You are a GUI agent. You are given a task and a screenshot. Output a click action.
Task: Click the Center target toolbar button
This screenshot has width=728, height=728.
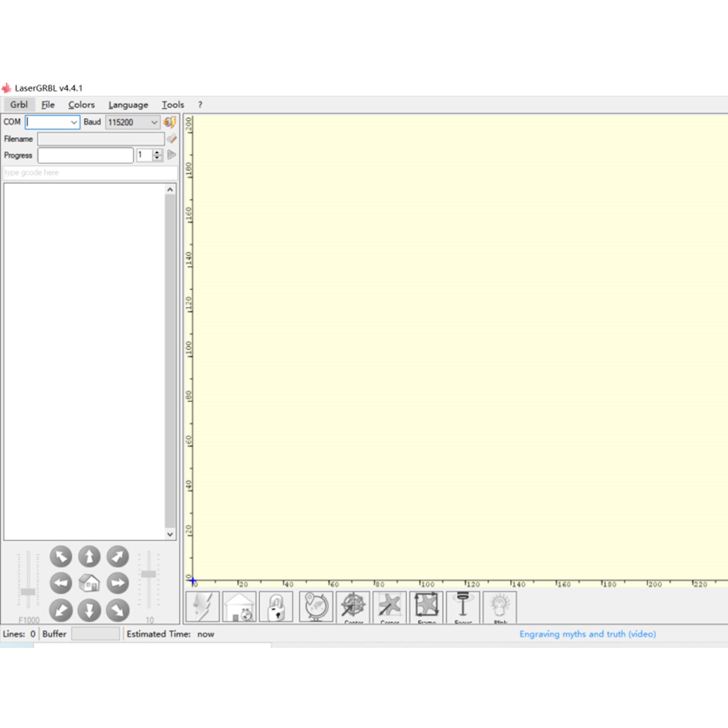click(353, 607)
